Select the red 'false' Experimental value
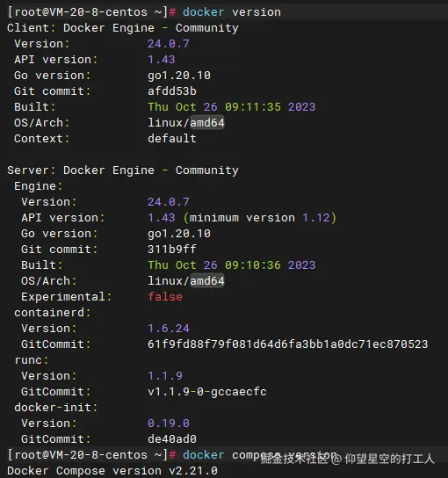Image resolution: width=448 pixels, height=478 pixels. [x=165, y=297]
